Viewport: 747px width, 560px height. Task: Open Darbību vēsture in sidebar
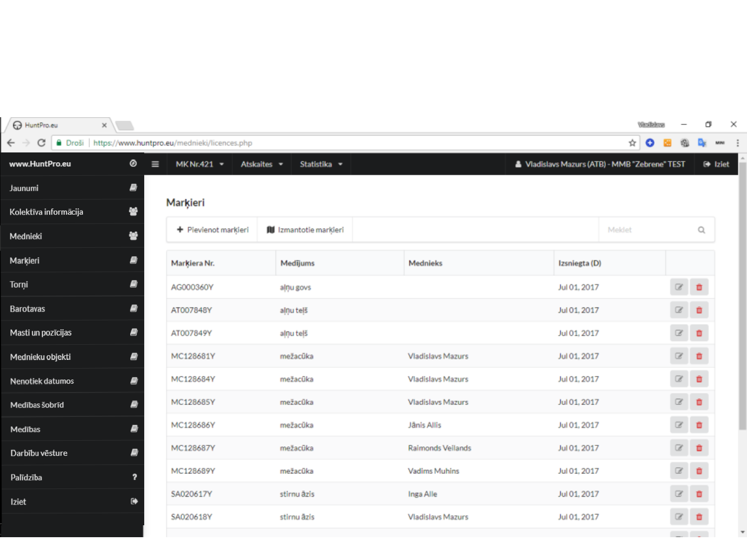(x=73, y=453)
